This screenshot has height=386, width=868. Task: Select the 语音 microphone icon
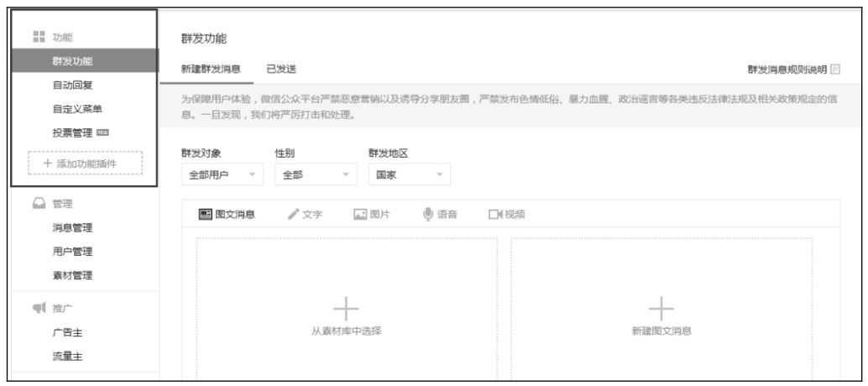point(428,214)
